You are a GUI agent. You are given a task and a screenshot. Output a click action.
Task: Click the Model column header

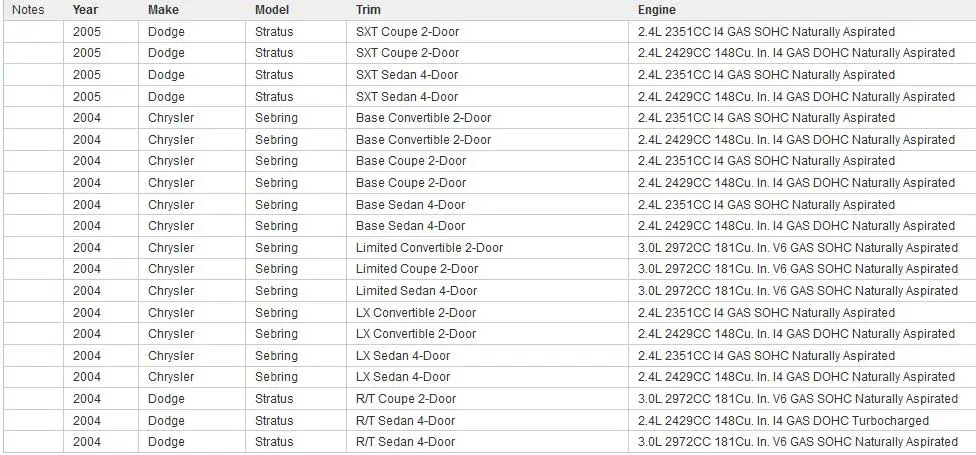[271, 10]
